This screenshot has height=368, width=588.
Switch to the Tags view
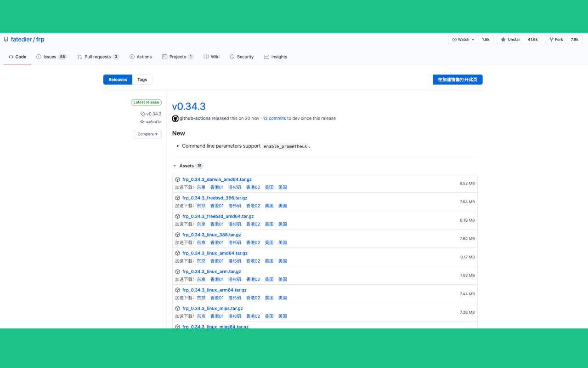pos(142,80)
